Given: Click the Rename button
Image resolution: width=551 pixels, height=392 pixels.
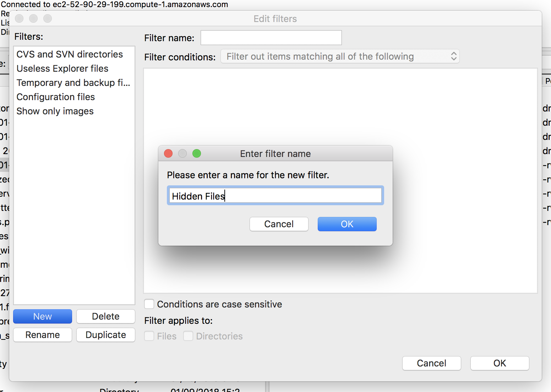Looking at the screenshot, I should coord(43,335).
